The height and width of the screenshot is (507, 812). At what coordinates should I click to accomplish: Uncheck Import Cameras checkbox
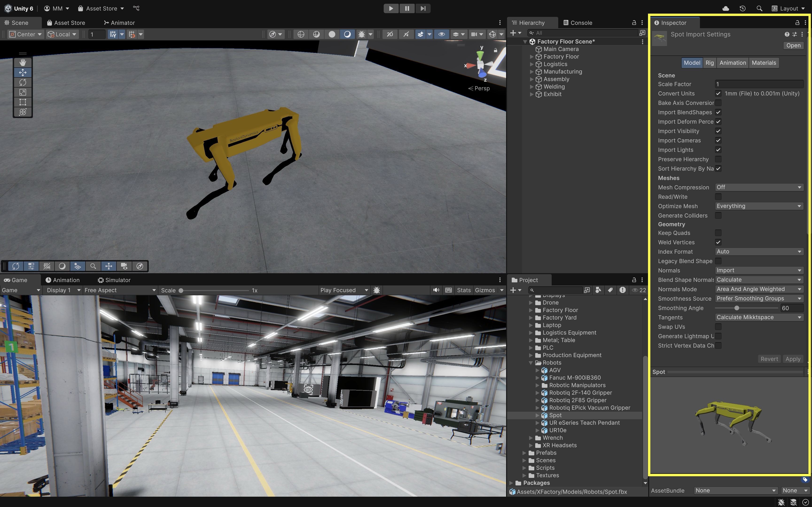[718, 141]
